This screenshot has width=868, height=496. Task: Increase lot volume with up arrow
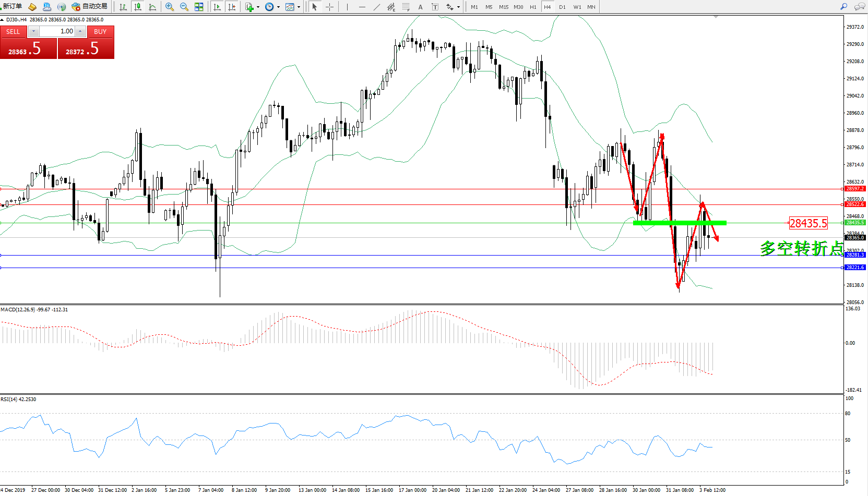click(x=80, y=31)
